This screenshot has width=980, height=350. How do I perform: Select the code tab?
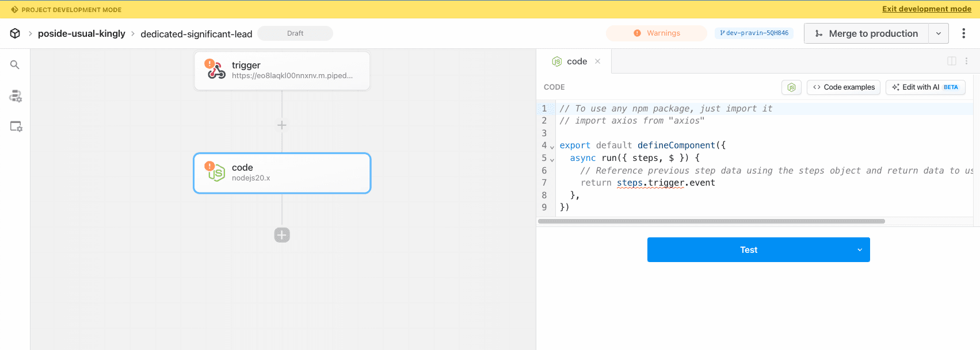(574, 61)
